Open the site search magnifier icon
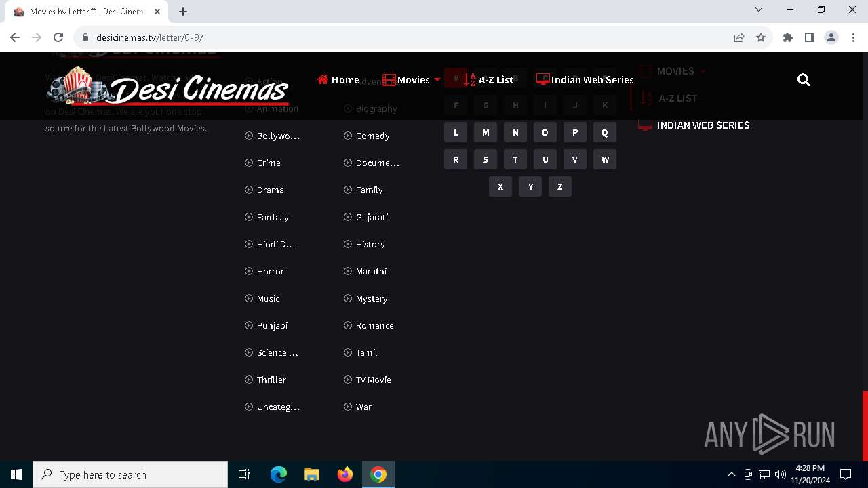The image size is (868, 488). tap(804, 80)
